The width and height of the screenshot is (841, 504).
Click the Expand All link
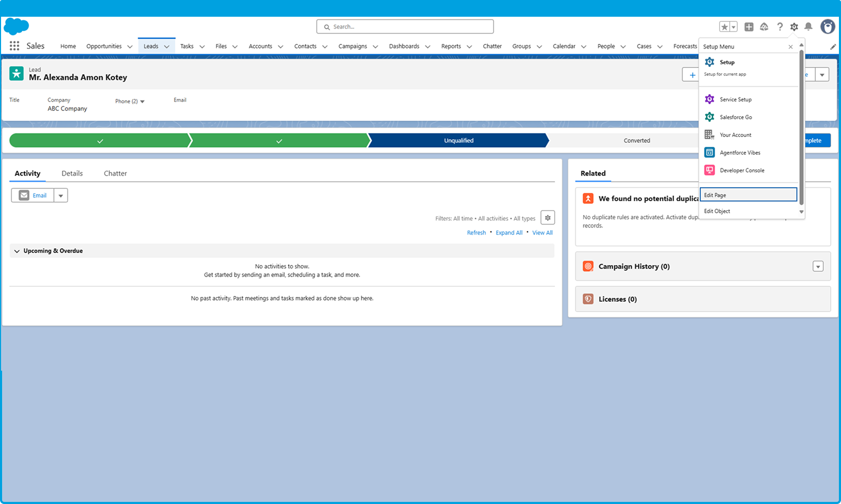[x=509, y=233]
